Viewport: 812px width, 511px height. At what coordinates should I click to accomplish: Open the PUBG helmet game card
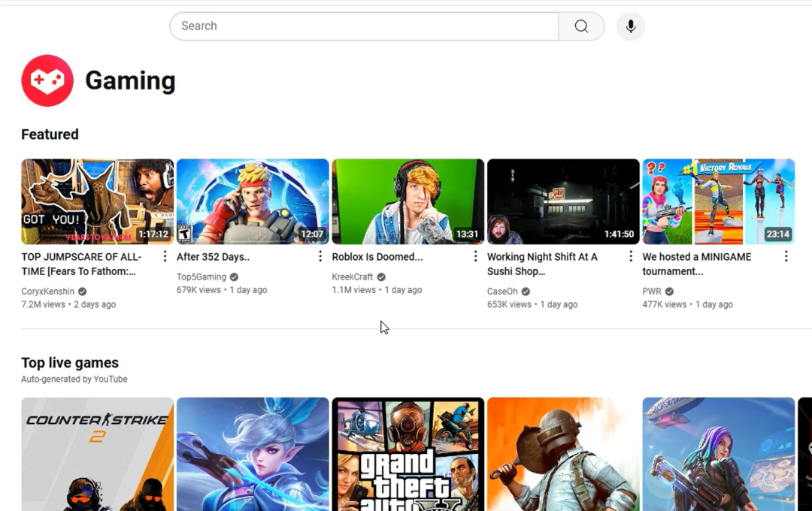point(563,454)
